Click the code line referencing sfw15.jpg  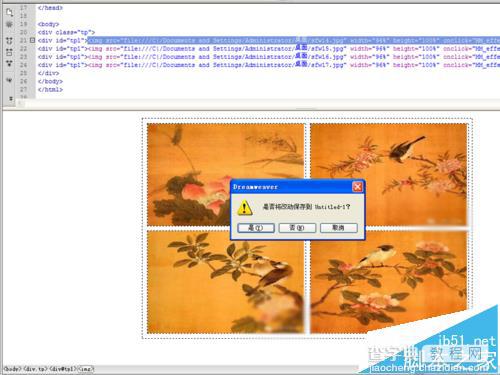pos(269,49)
